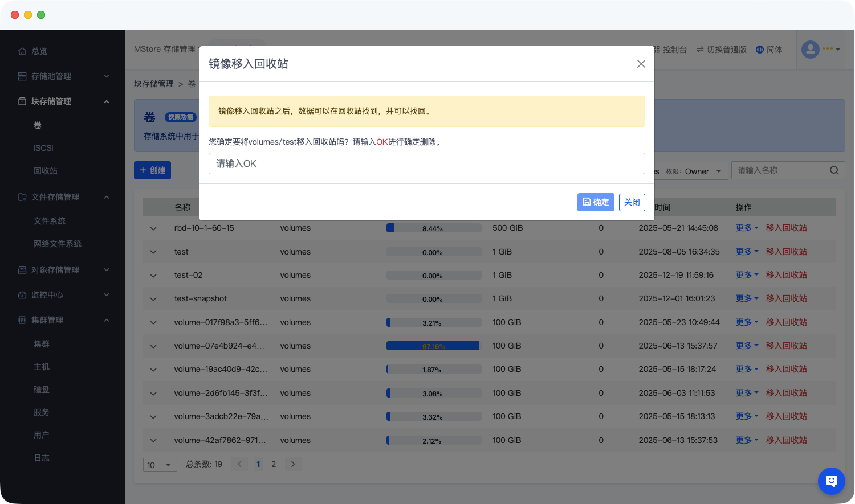This screenshot has height=504, width=855.
Task: Expand the rbd-10-1-60-15 row details
Action: (x=153, y=228)
